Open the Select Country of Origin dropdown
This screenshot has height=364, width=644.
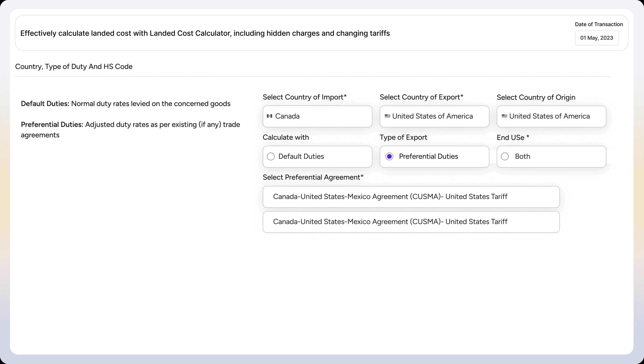(x=551, y=116)
